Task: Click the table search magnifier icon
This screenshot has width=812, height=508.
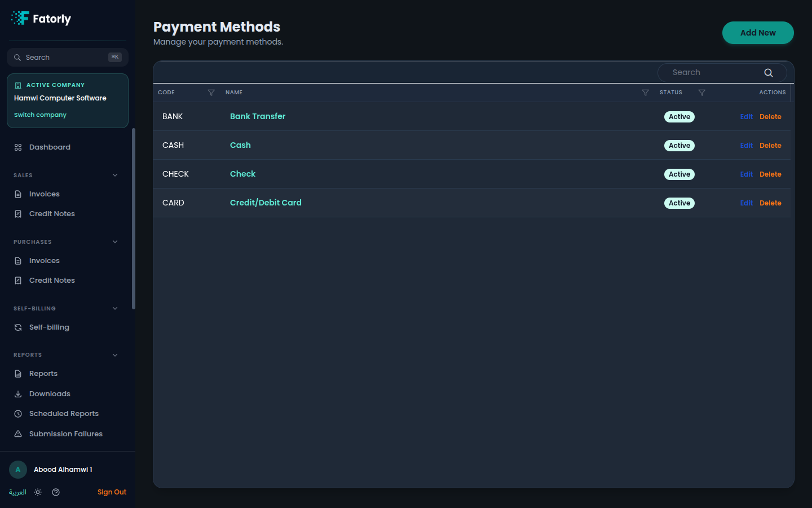Action: pos(769,73)
